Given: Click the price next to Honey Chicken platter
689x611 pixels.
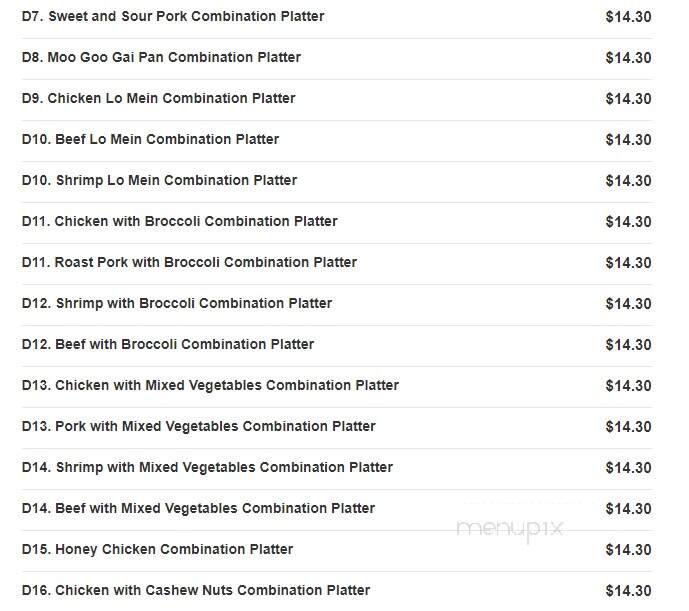Looking at the screenshot, I should coord(628,550).
